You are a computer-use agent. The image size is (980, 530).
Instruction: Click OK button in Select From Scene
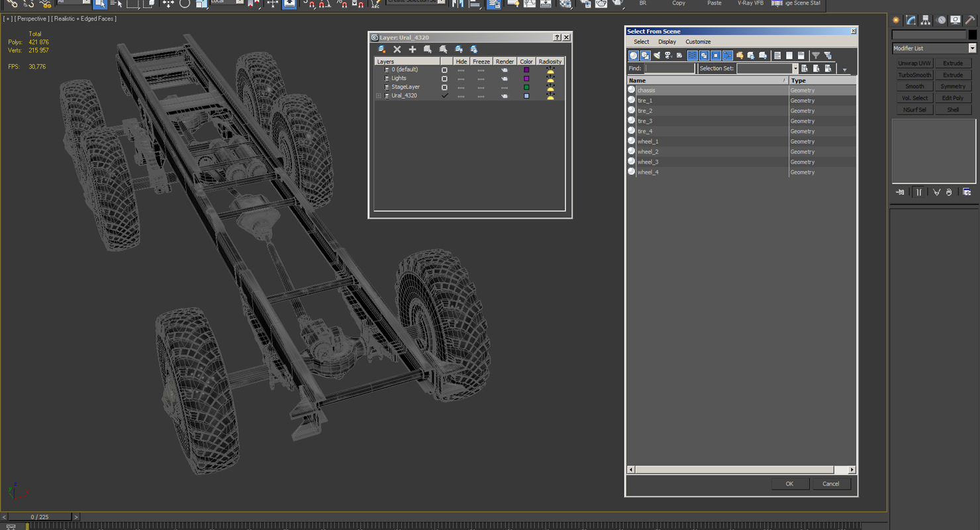click(789, 484)
